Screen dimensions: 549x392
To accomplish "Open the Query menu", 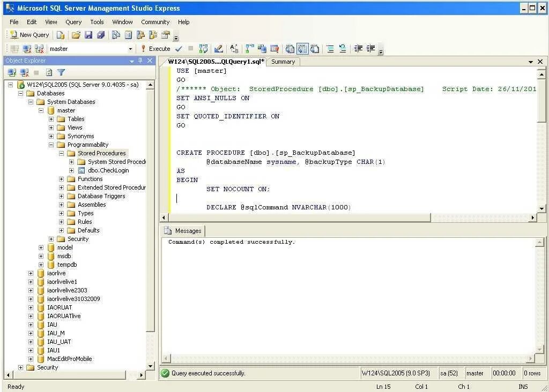I will click(73, 22).
